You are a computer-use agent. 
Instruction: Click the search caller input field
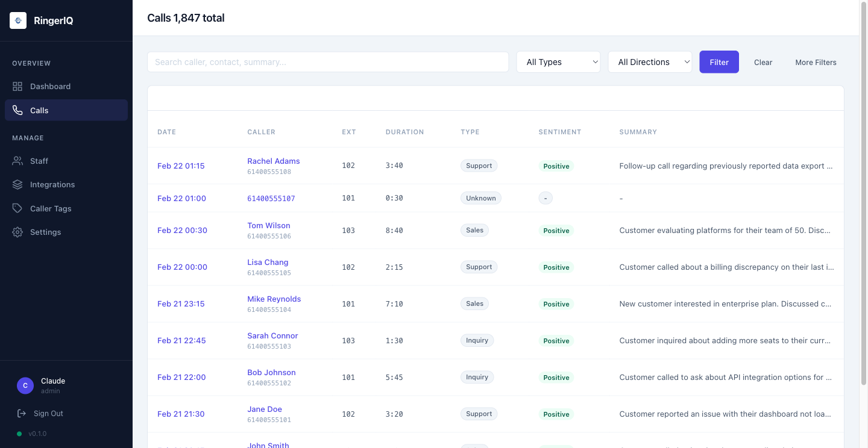click(x=328, y=61)
